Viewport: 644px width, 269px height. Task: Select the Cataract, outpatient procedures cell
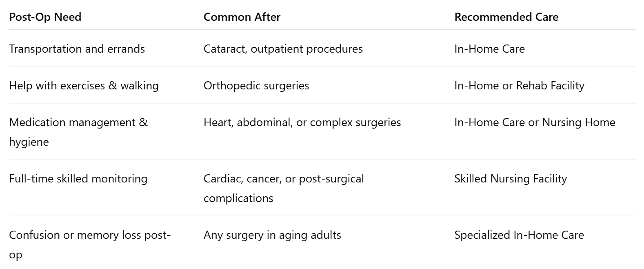point(283,49)
